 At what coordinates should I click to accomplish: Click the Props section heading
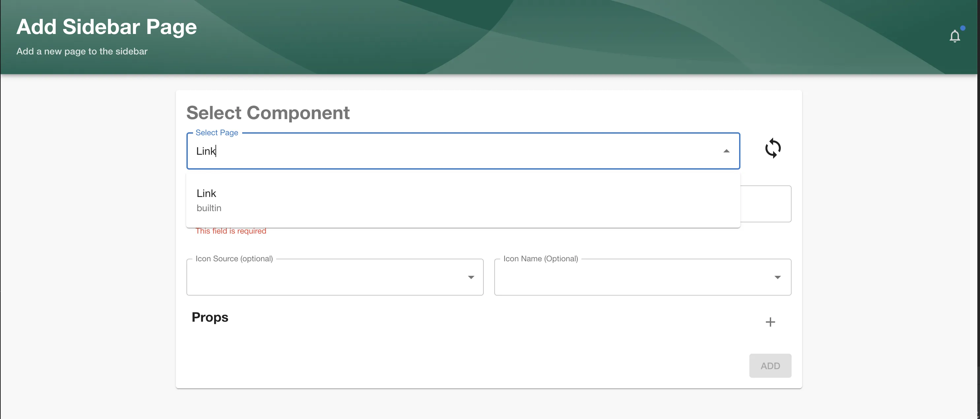210,317
